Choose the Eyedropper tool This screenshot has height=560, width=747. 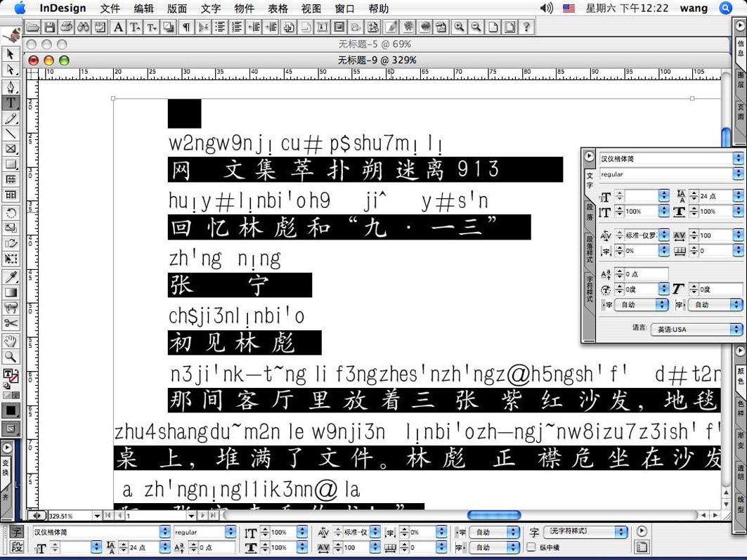pos(11,278)
